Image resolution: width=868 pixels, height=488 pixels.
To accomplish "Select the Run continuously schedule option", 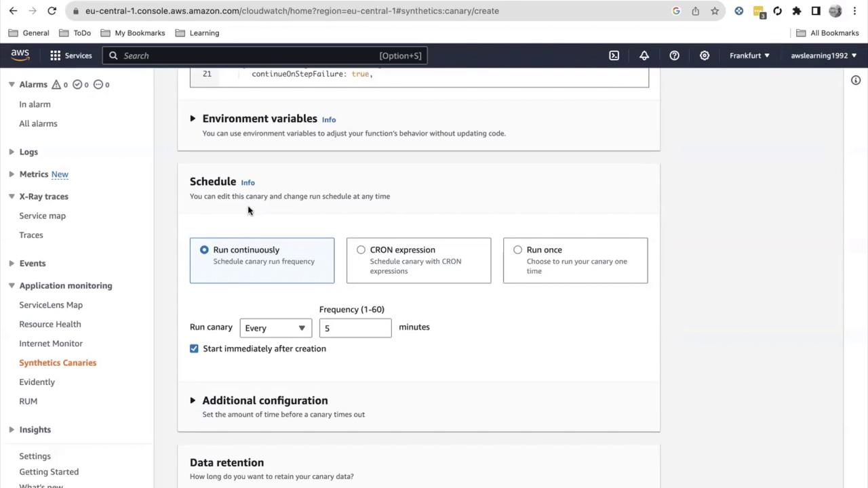I will coord(262,260).
